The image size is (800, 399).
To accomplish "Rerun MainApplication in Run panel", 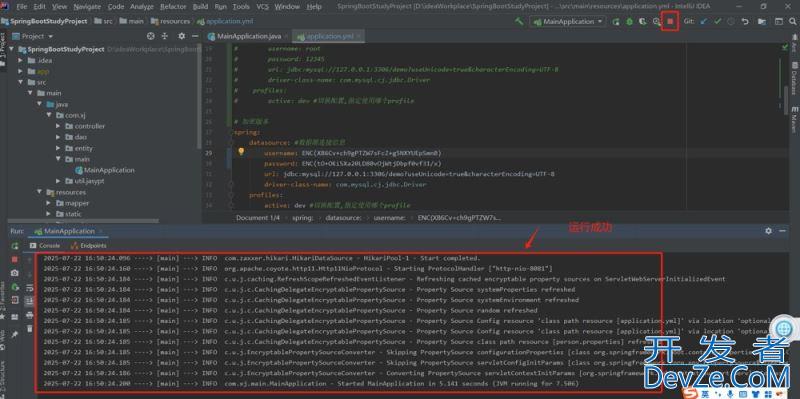I will 15,246.
